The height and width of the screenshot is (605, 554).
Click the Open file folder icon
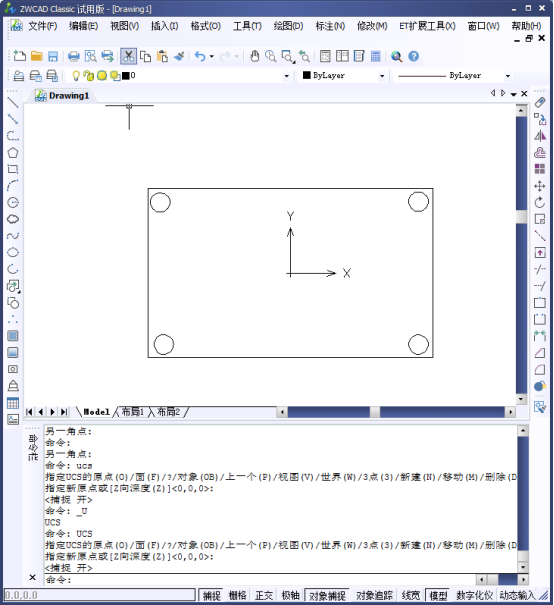[37, 56]
